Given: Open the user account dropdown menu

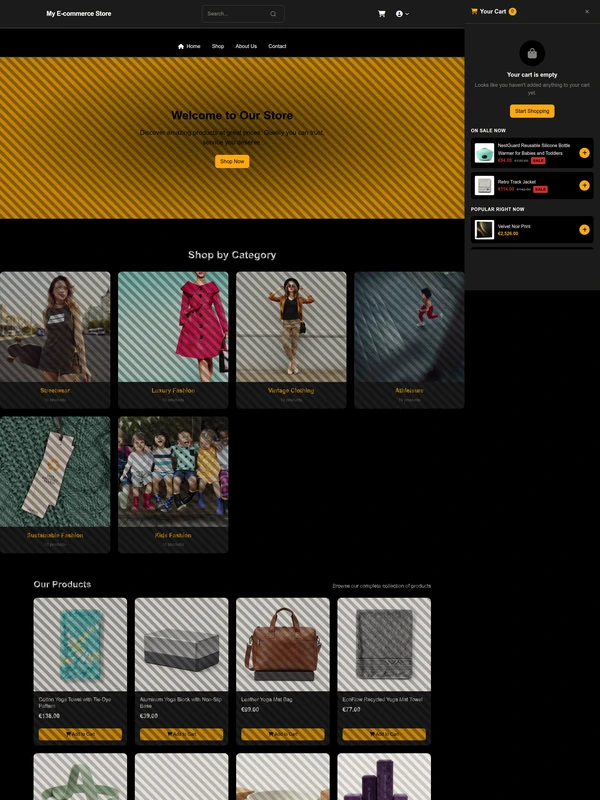Looking at the screenshot, I should [403, 14].
